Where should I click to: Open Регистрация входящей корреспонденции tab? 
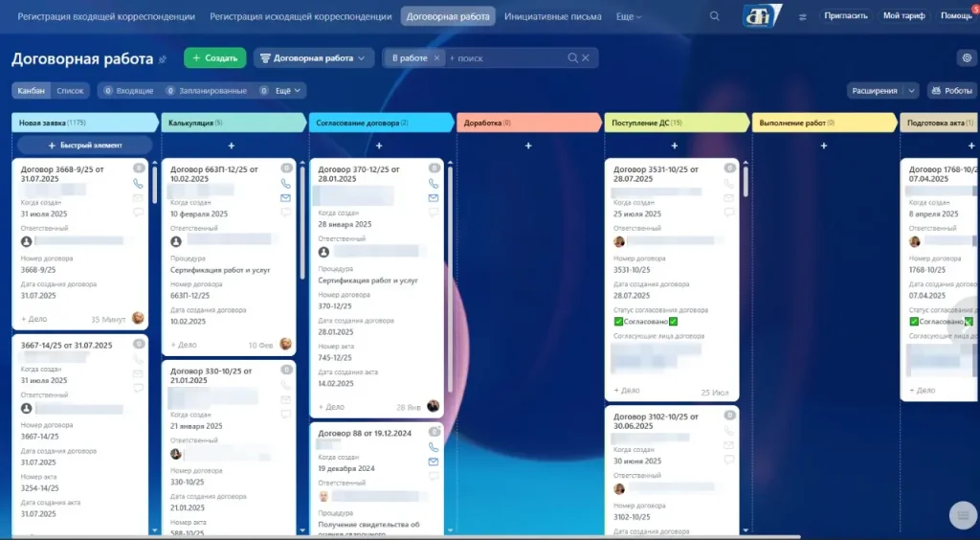[106, 16]
